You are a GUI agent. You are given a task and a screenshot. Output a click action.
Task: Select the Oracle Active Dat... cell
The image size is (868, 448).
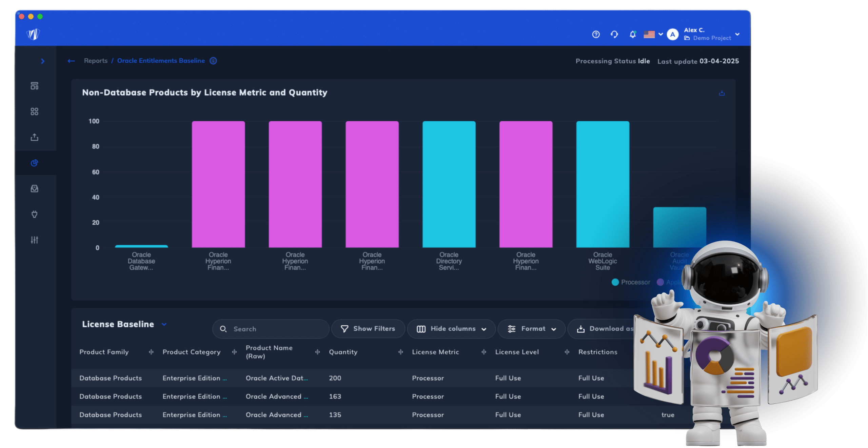[277, 378]
